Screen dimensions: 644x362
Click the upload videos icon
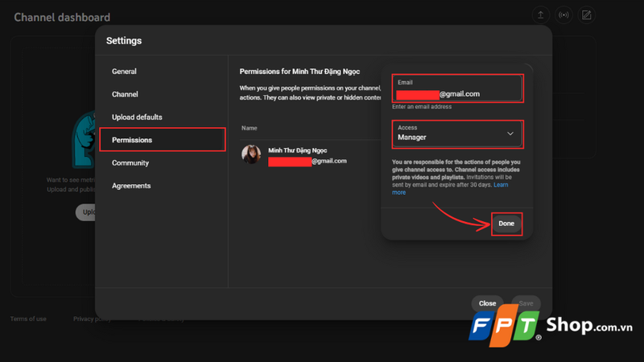point(540,15)
